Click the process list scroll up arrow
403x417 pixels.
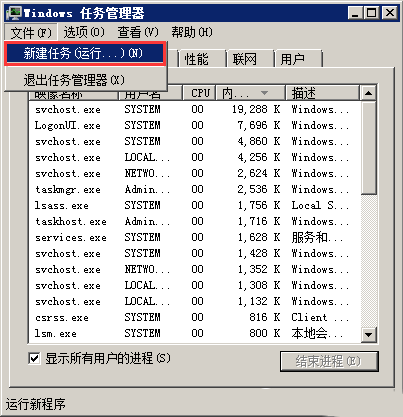368,93
